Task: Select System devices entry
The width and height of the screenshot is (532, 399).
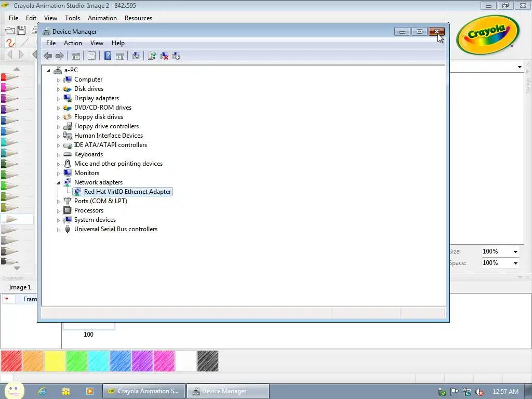Action: (x=95, y=220)
